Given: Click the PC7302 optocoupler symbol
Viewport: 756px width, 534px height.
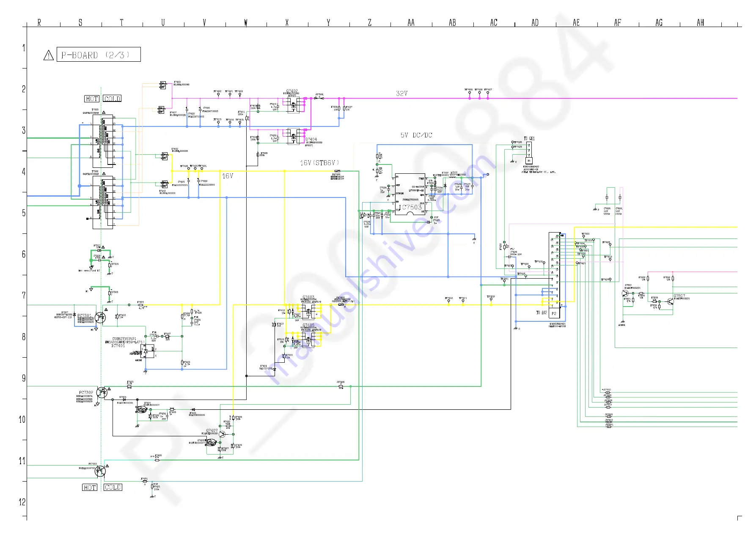Looking at the screenshot, I should coord(101,392).
